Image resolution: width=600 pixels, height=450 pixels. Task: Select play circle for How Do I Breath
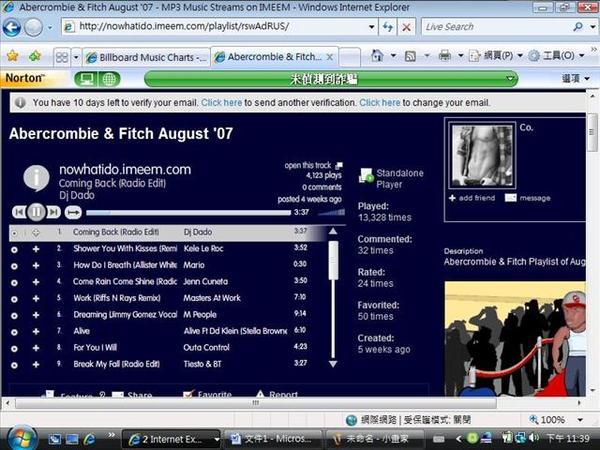coord(14,266)
